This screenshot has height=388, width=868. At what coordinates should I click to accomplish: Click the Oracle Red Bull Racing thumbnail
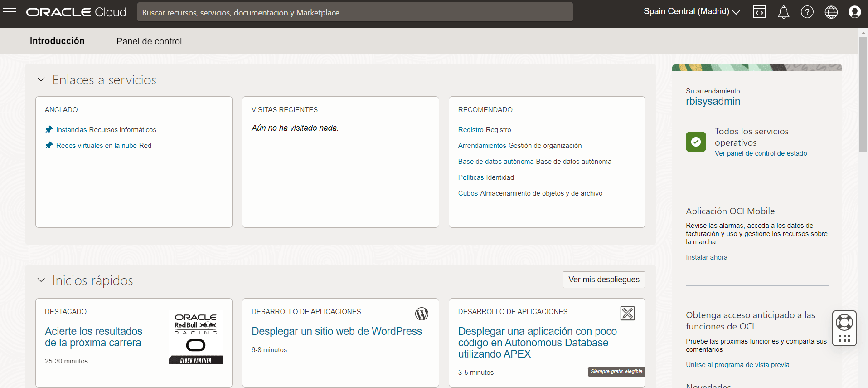coord(196,337)
